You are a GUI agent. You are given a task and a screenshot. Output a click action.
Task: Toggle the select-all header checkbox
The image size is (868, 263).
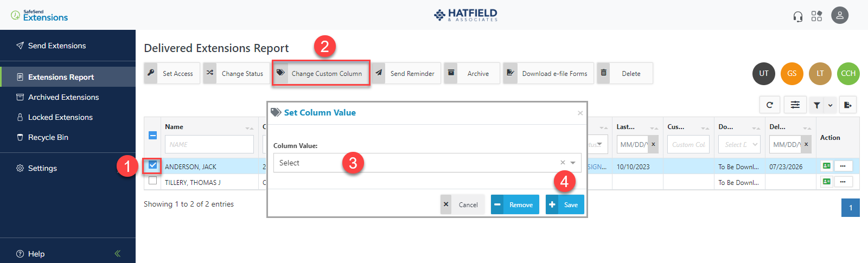[152, 135]
